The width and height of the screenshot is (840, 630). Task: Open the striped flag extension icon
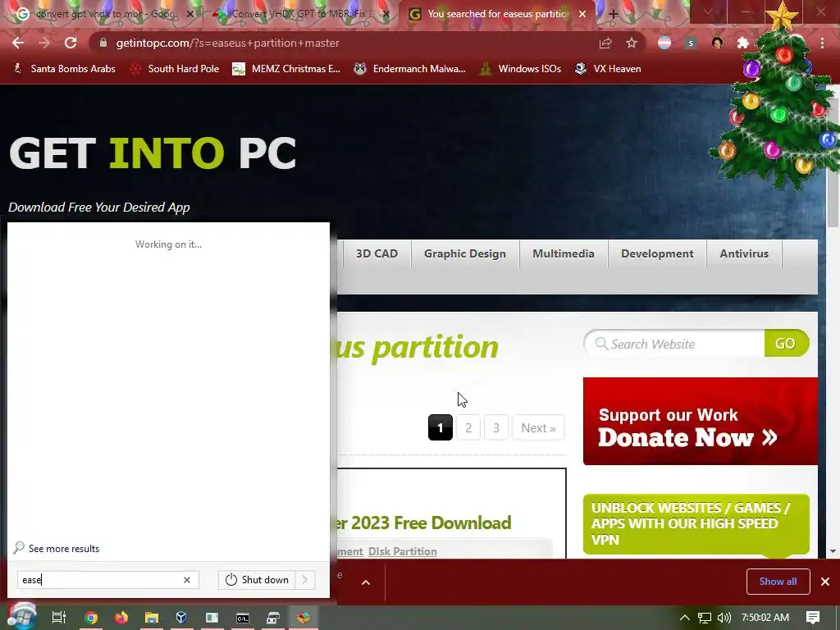tap(664, 43)
